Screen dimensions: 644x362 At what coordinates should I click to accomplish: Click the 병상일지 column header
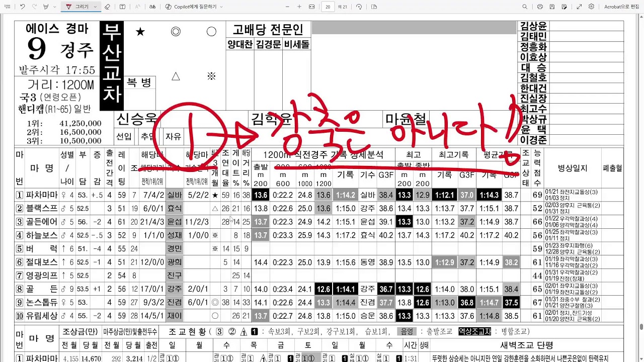click(573, 168)
